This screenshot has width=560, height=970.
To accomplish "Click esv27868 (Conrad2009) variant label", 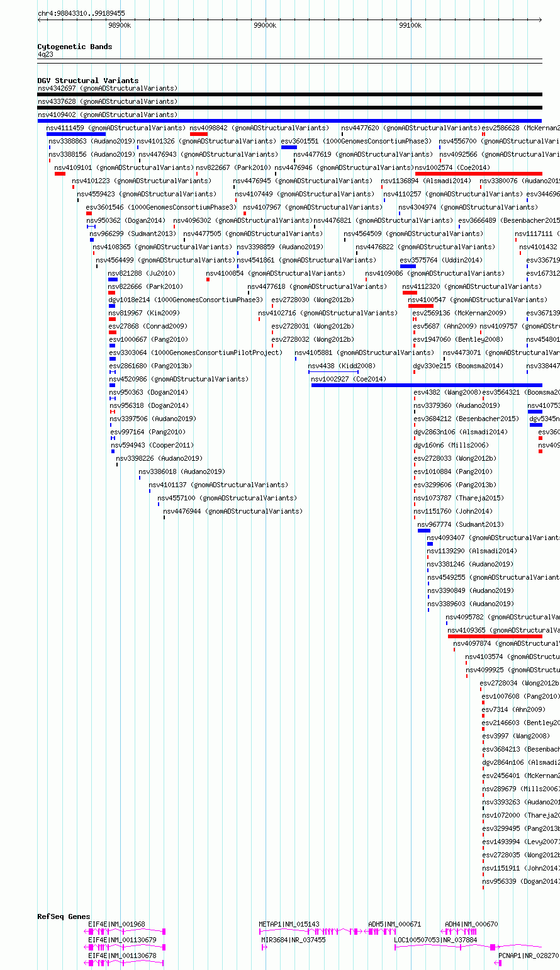I will pyautogui.click(x=148, y=326).
